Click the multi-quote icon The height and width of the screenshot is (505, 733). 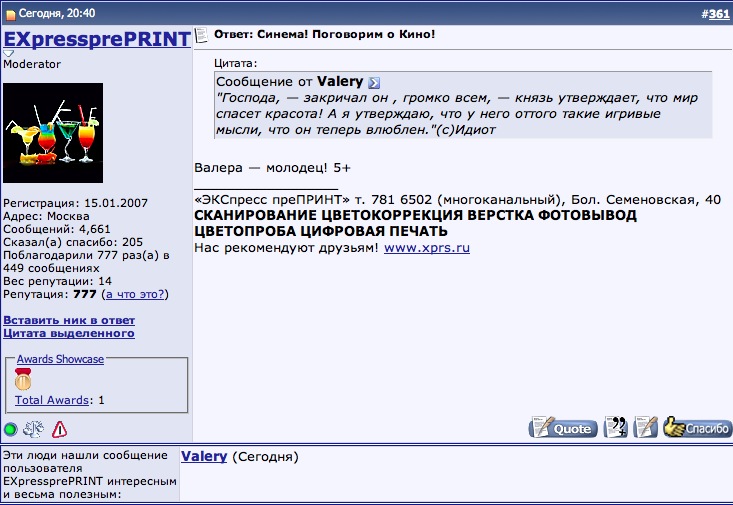click(617, 428)
